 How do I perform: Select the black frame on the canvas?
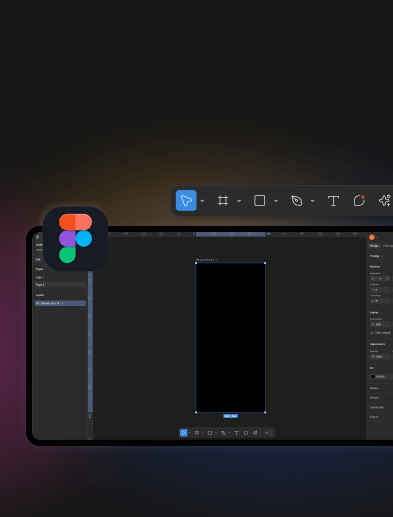231,337
